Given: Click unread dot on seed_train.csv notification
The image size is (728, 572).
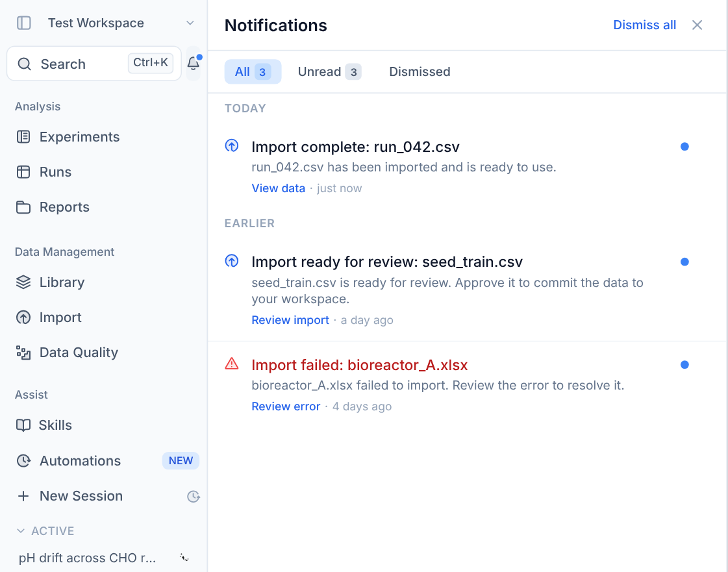Looking at the screenshot, I should pos(684,262).
